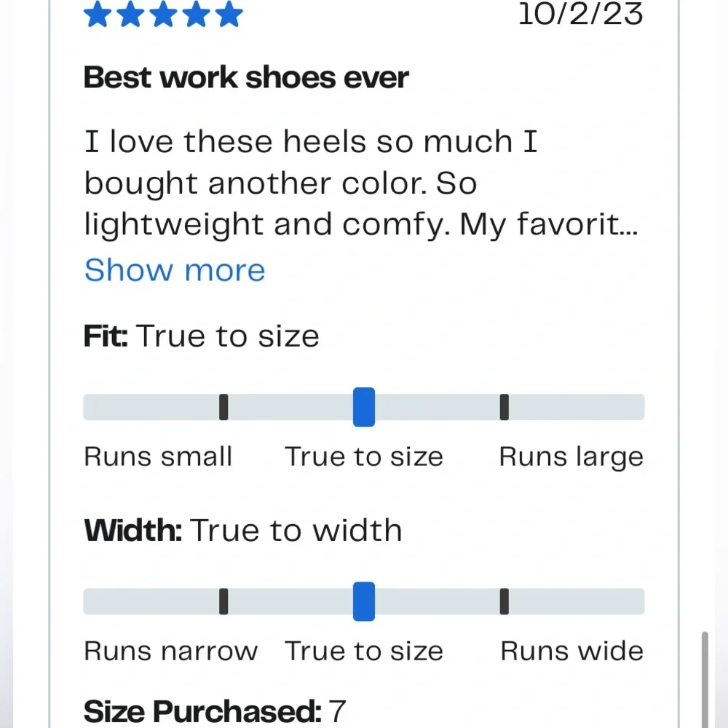Click the first blue rating star
Image resolution: width=728 pixels, height=728 pixels.
point(98,14)
